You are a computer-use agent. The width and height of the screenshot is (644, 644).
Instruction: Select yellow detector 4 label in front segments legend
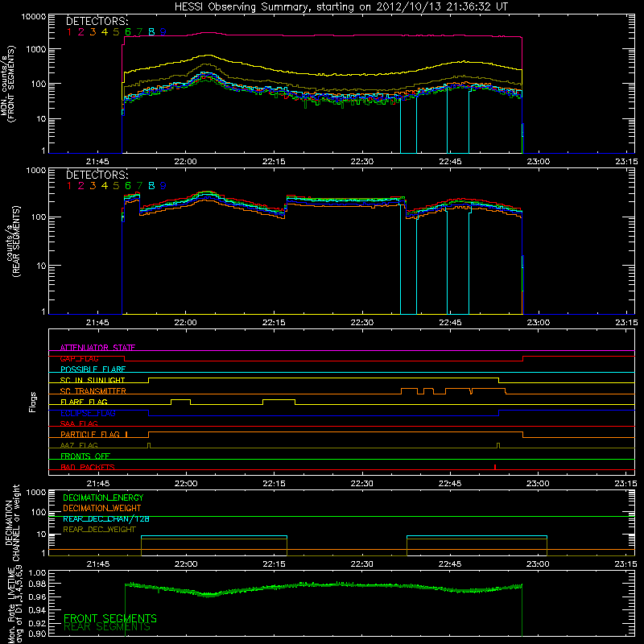[105, 32]
